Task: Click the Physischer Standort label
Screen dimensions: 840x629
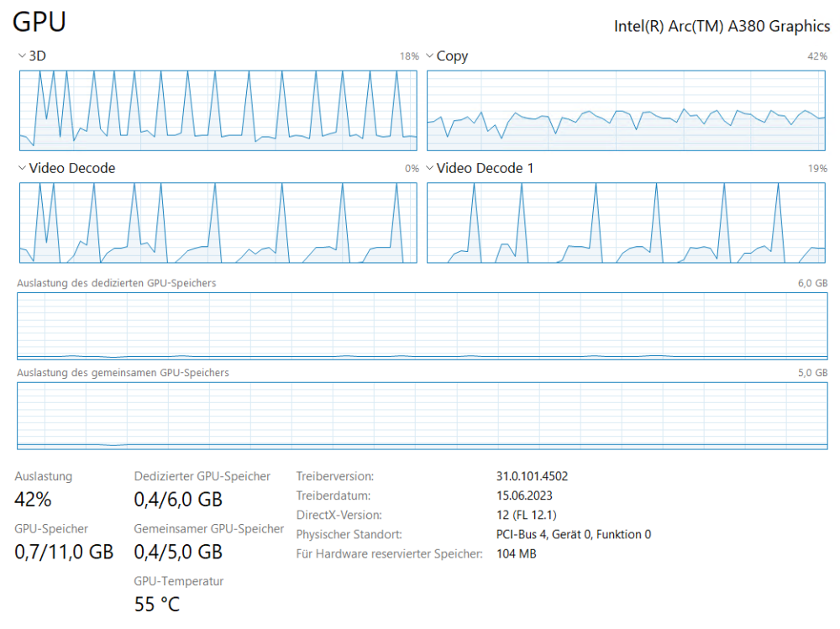Action: point(349,534)
